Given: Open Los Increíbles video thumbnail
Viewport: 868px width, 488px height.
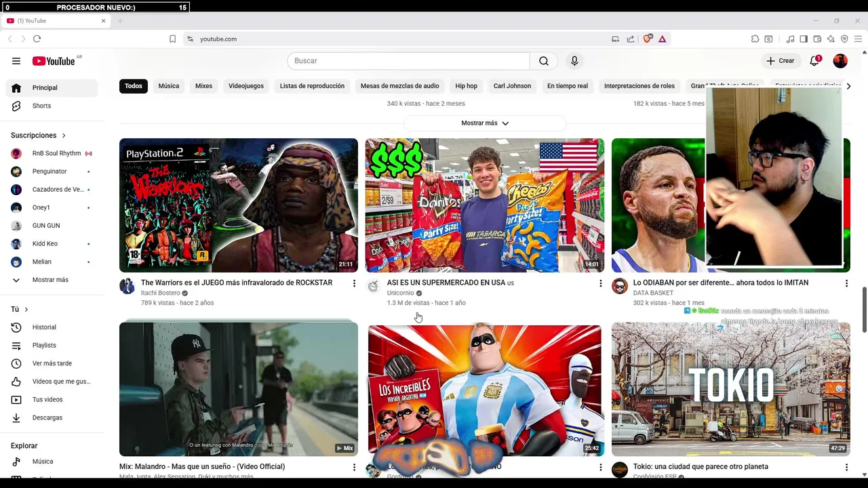Looking at the screenshot, I should pos(485,389).
